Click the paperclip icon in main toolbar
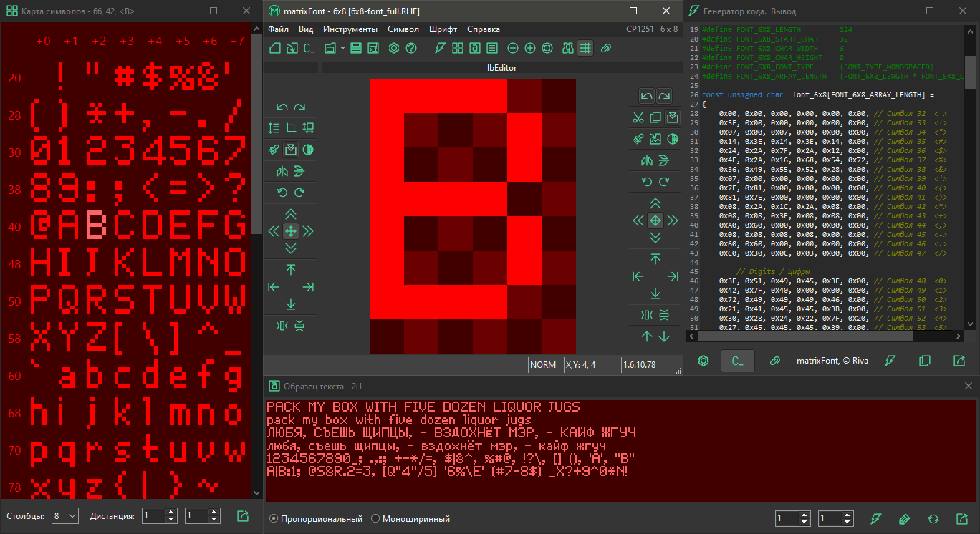 [606, 48]
